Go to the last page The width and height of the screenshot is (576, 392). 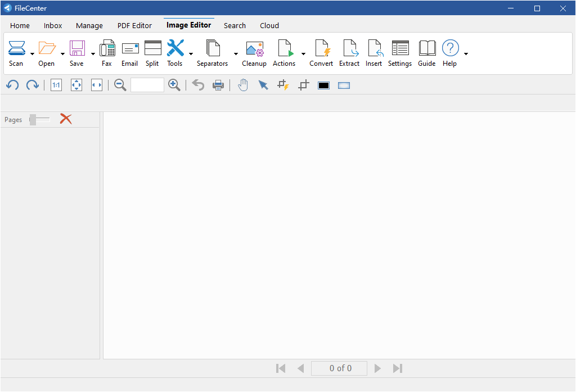coord(398,368)
